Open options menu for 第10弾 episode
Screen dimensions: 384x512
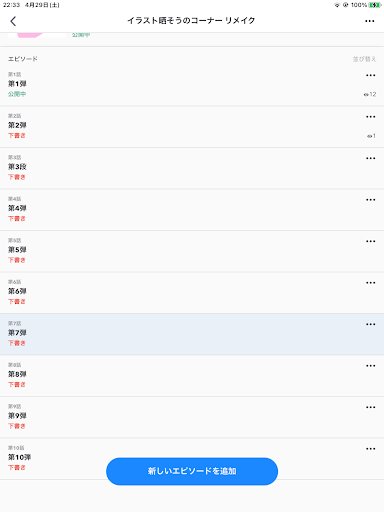(371, 449)
